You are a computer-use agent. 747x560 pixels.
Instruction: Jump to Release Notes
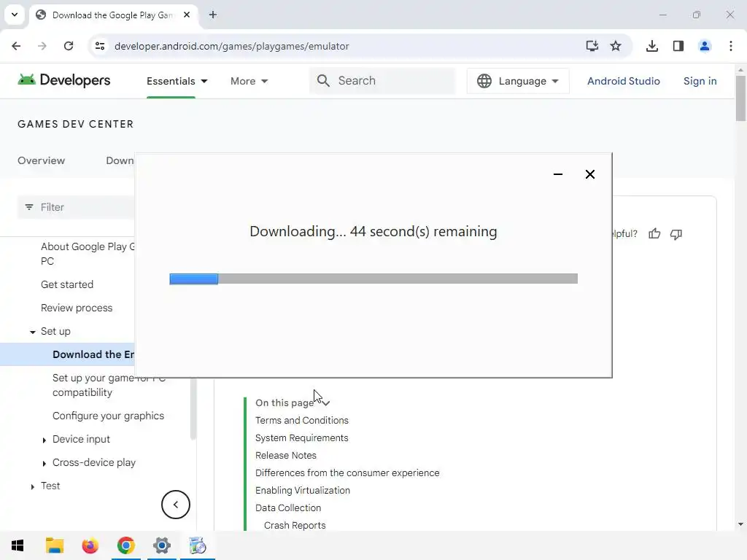(x=286, y=456)
